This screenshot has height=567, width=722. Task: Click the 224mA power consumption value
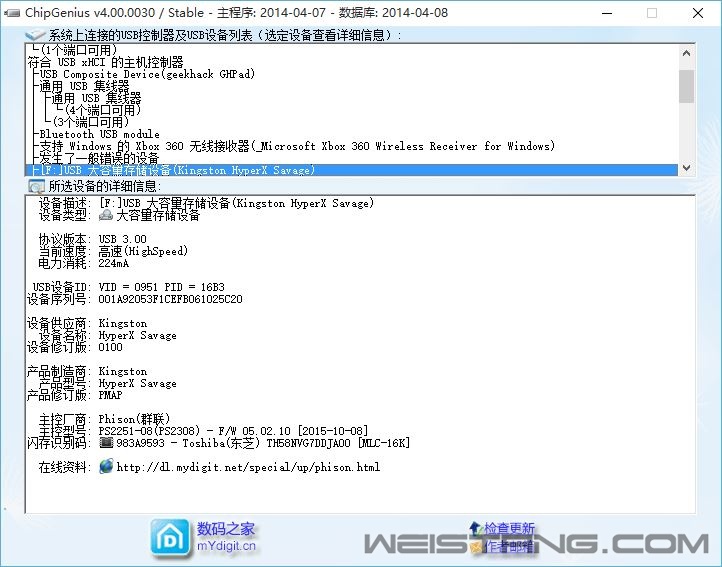tap(114, 263)
